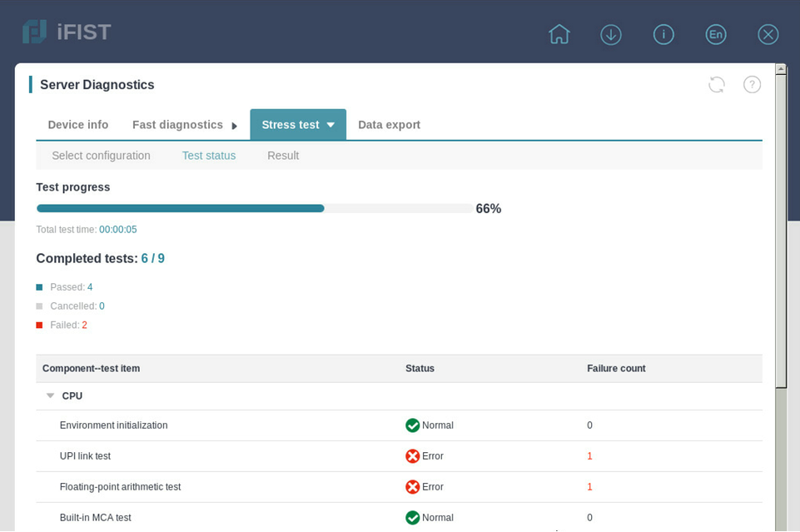This screenshot has height=532, width=800.
Task: Open the Data export tab
Action: (x=390, y=125)
